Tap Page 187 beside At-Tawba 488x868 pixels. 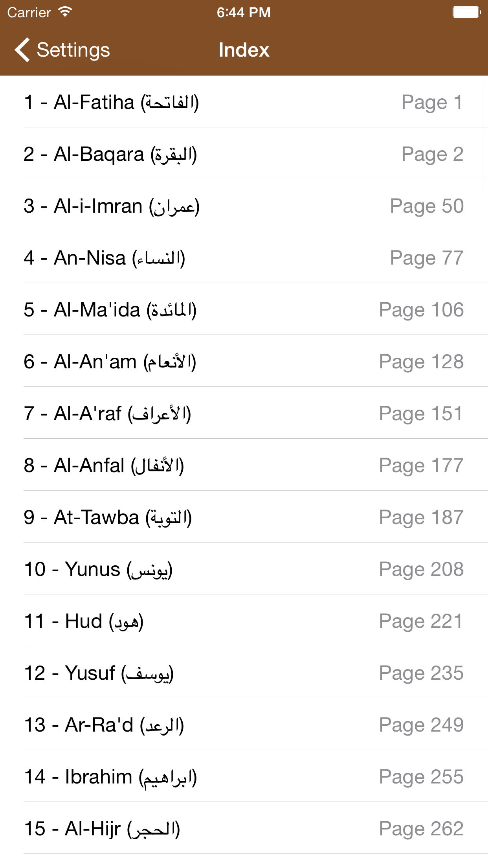pos(421,517)
